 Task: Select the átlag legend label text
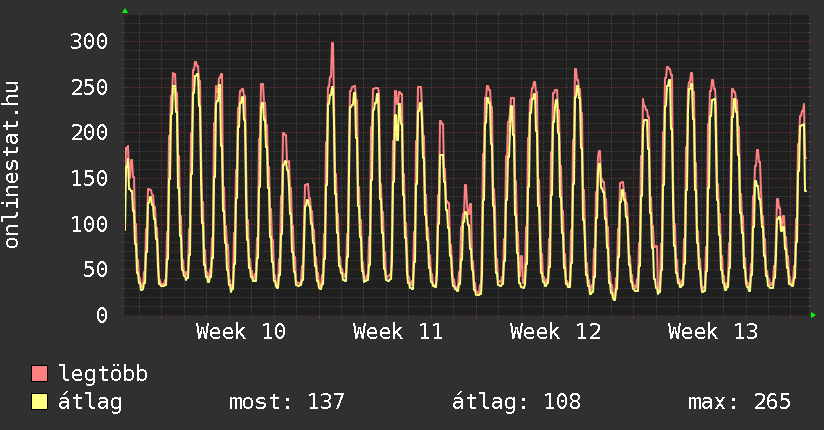coord(90,403)
